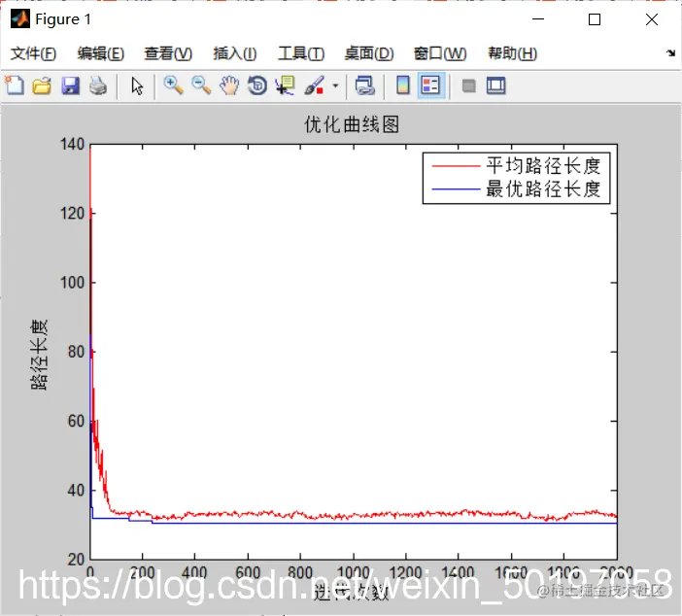Viewport: 682px width, 616px height.
Task: Open the 编辑(E) menu
Action: [x=100, y=53]
